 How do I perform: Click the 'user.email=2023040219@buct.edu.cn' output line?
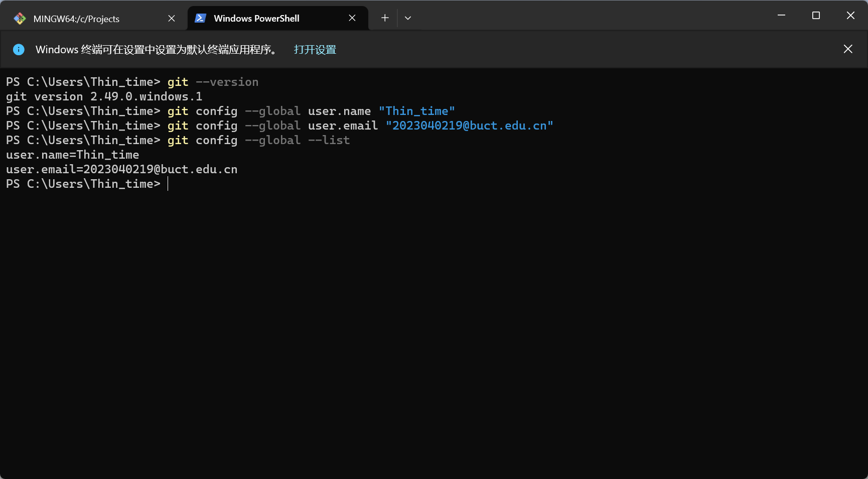coord(121,170)
